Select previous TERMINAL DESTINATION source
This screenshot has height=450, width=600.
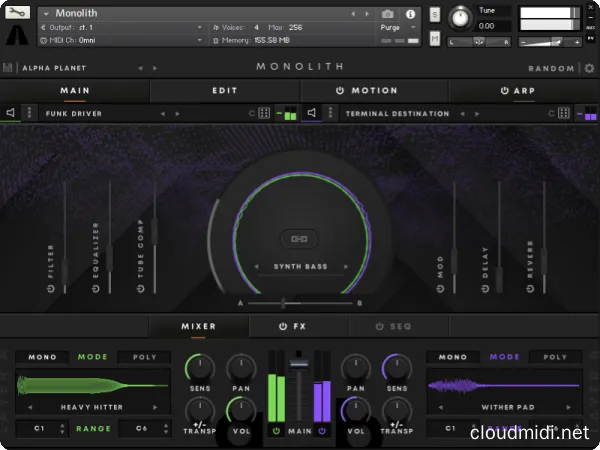click(x=463, y=114)
